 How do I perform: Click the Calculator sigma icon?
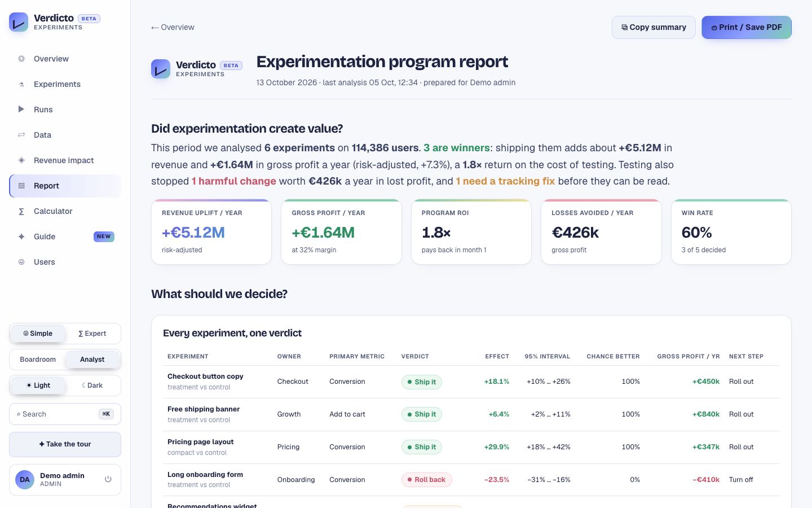[x=21, y=211]
